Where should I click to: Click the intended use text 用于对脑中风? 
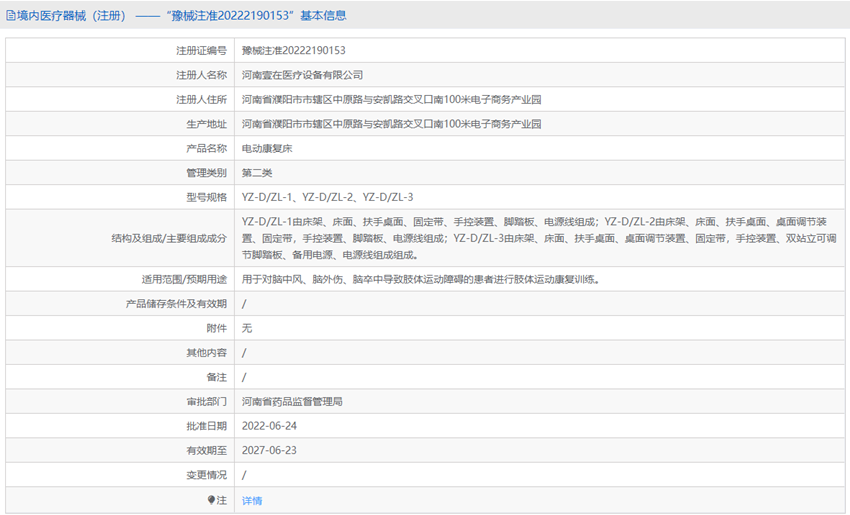(420, 279)
